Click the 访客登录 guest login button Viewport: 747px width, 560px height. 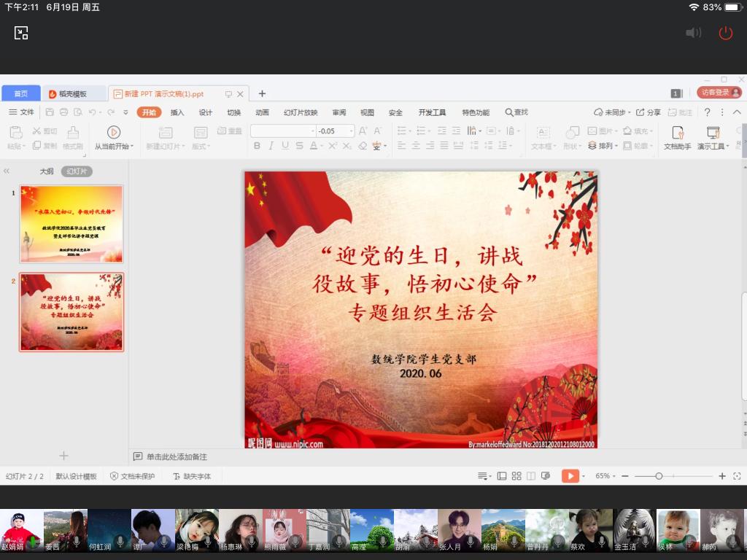719,93
